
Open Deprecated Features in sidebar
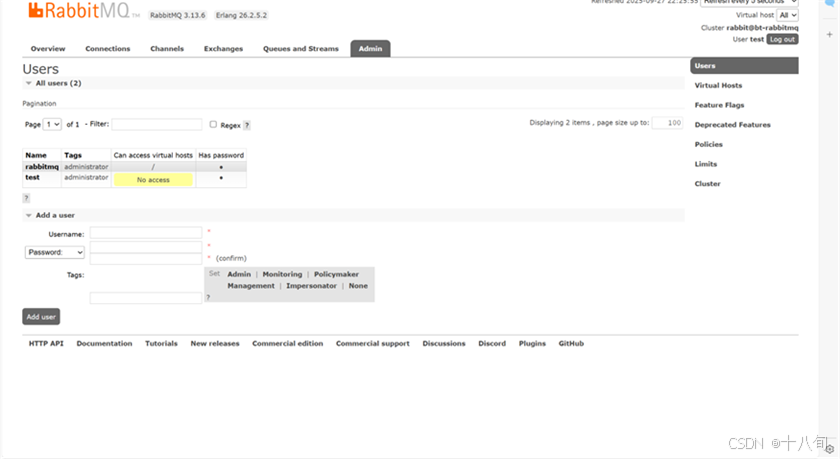tap(732, 125)
